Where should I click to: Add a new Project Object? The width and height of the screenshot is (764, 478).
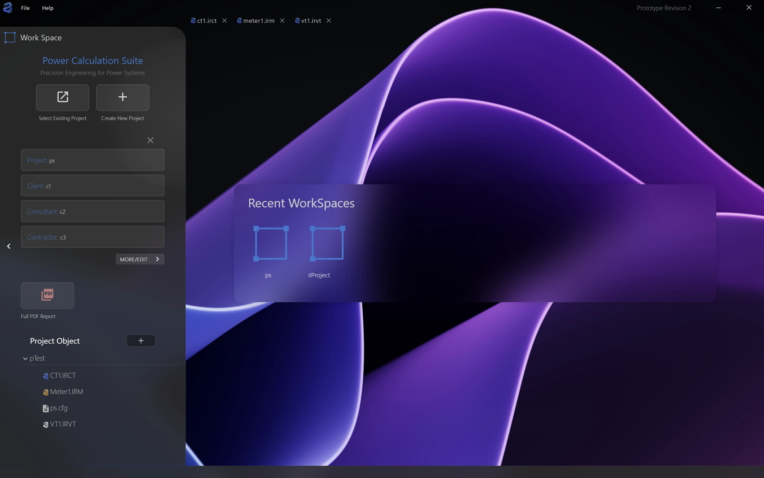(x=141, y=341)
